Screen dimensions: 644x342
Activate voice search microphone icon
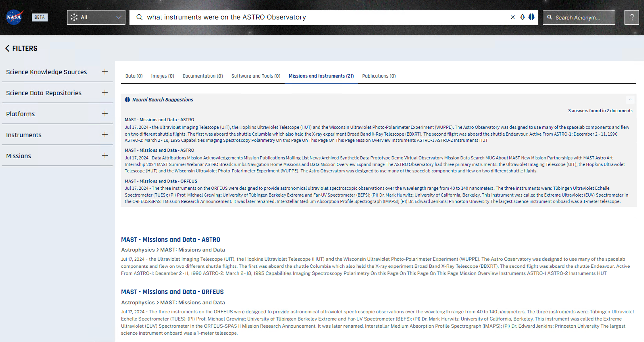(522, 17)
